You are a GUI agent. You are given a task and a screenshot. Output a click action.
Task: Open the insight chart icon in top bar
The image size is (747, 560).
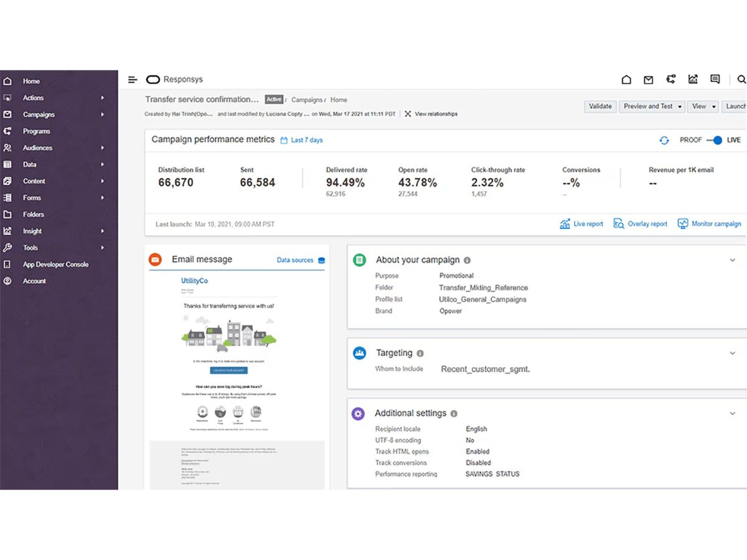(x=693, y=79)
